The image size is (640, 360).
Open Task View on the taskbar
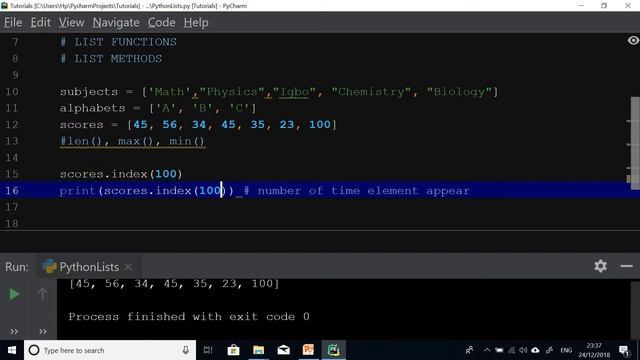coord(208,350)
